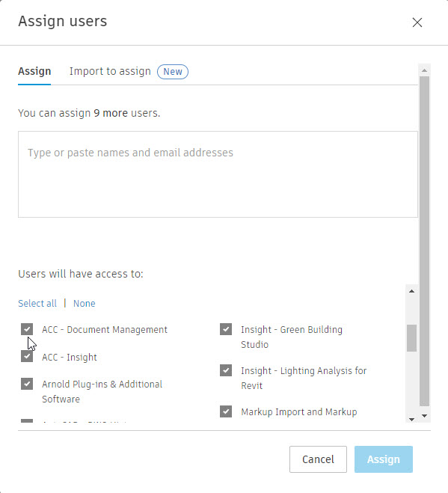Click the Cancel button

(x=318, y=459)
